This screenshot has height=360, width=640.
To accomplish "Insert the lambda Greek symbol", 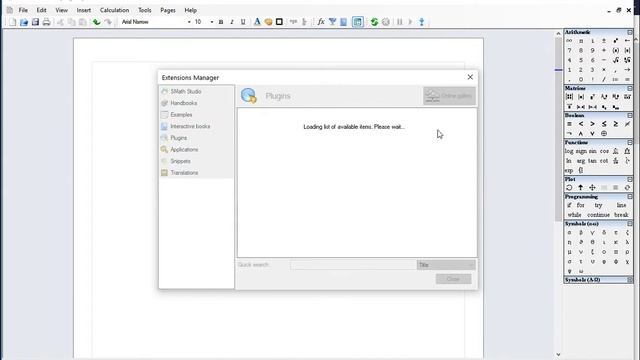I will [x=627, y=242].
